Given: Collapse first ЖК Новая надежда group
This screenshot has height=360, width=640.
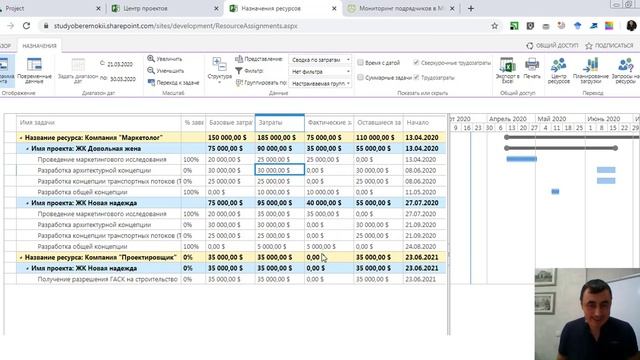Looking at the screenshot, I should [x=27, y=203].
